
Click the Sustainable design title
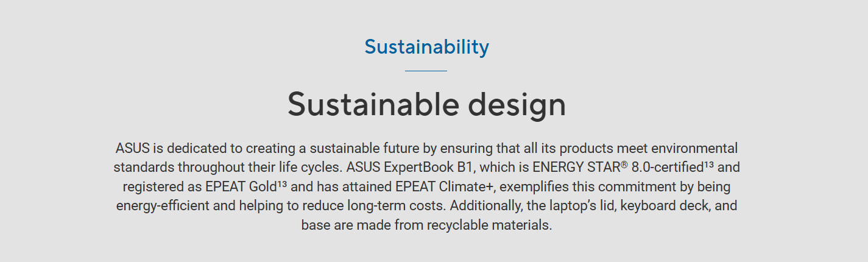[x=426, y=104]
